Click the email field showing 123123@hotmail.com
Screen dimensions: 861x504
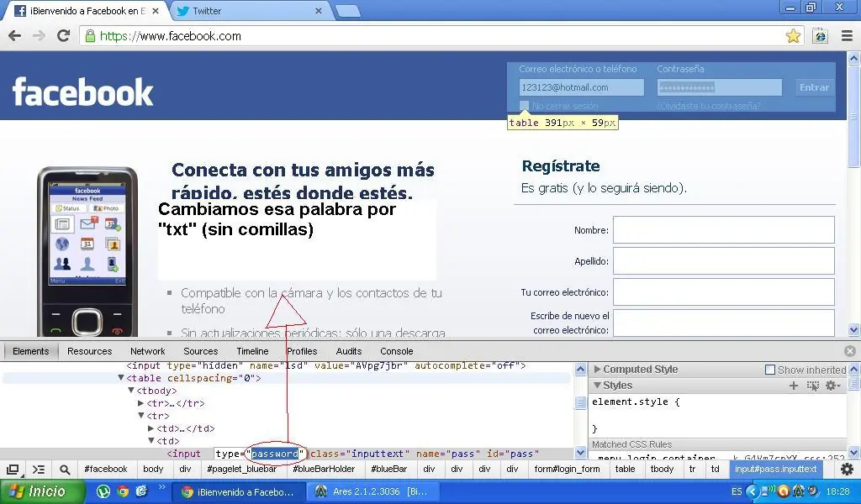[582, 87]
